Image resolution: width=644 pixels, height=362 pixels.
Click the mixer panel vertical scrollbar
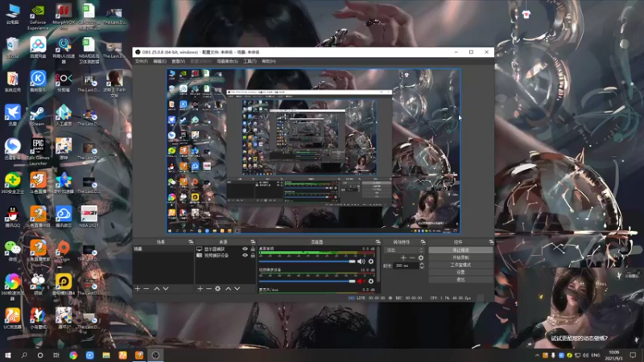pos(378,264)
